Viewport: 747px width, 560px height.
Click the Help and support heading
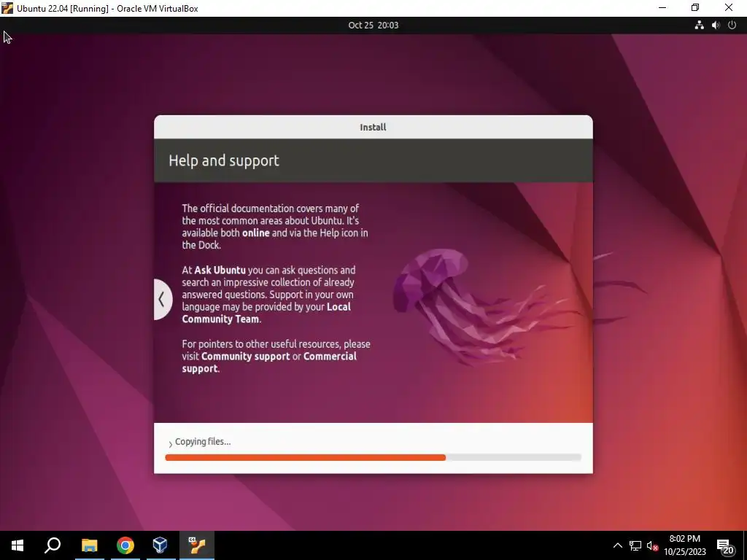click(x=224, y=160)
